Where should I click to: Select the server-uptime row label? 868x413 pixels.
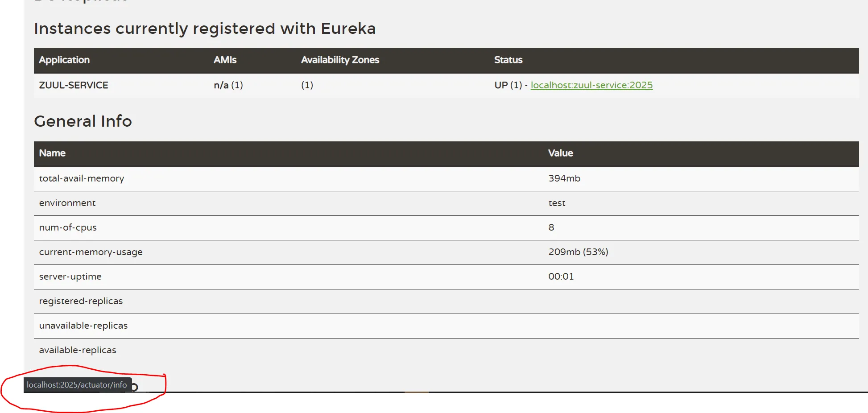(70, 277)
